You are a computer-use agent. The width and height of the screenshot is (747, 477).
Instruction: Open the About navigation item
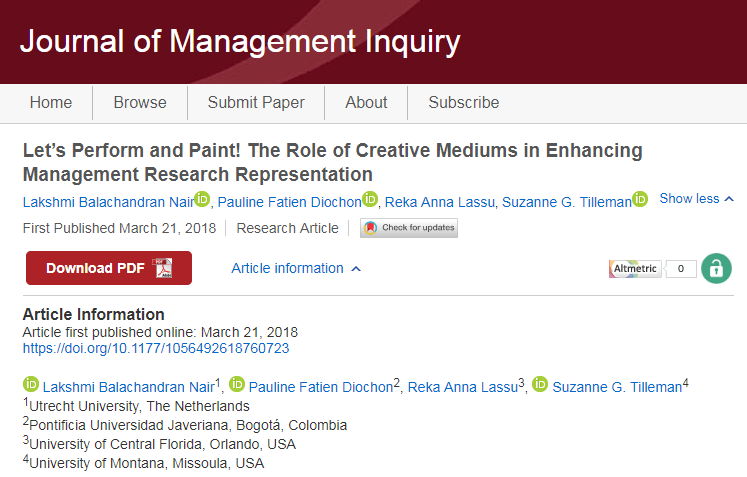[366, 103]
